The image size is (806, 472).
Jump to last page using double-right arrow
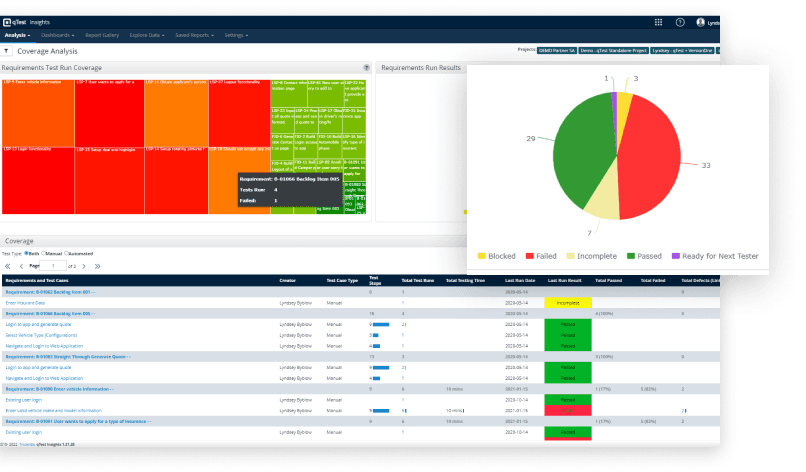click(x=97, y=267)
